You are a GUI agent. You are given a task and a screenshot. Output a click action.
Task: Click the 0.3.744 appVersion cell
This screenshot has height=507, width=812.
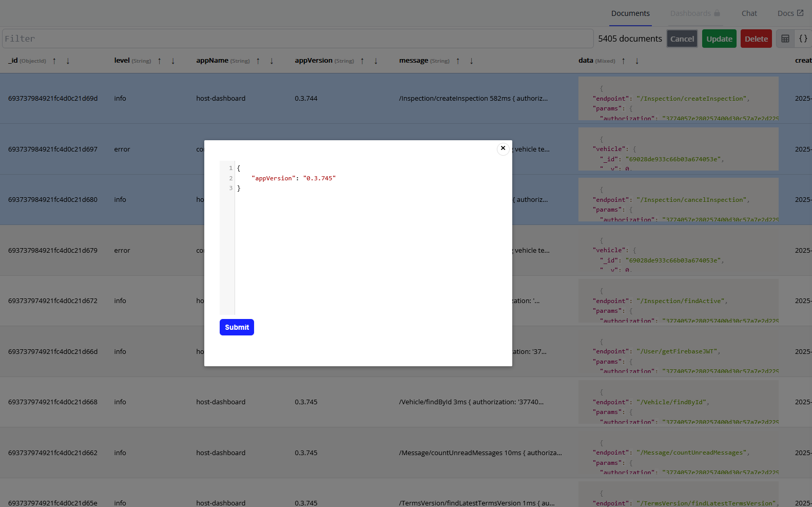click(306, 98)
